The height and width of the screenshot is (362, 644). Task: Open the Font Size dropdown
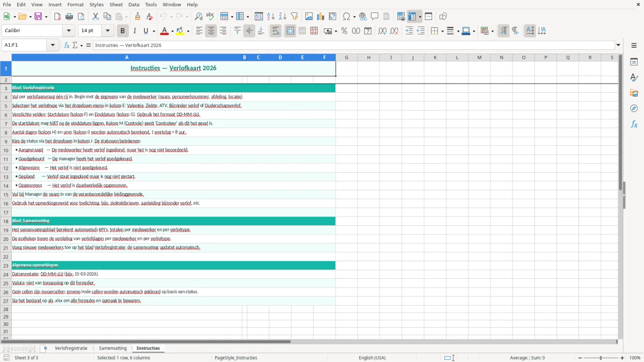108,31
